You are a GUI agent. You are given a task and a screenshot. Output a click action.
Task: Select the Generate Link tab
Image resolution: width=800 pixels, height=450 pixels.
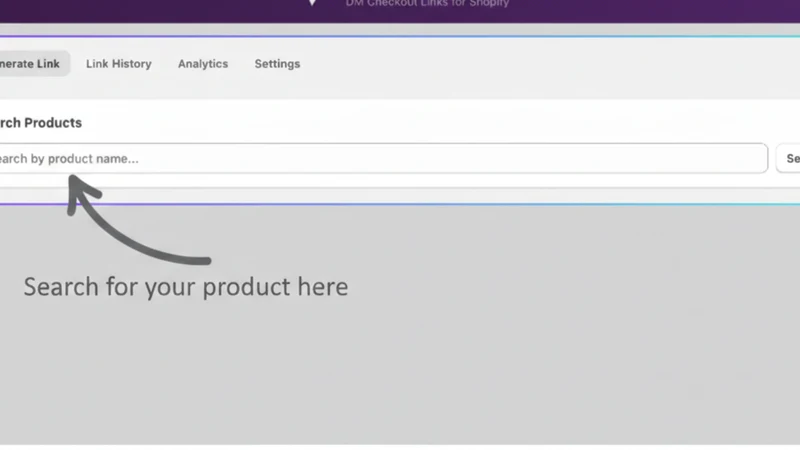tap(33, 64)
